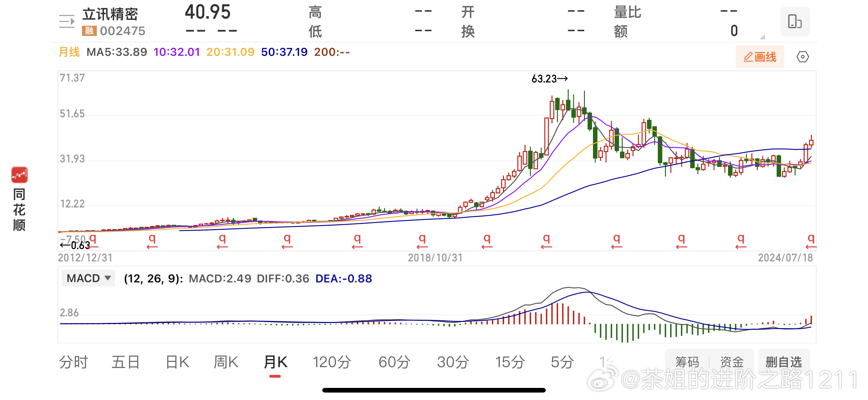Tap the latest monthly candlestick
The width and height of the screenshot is (868, 400).
811,142
